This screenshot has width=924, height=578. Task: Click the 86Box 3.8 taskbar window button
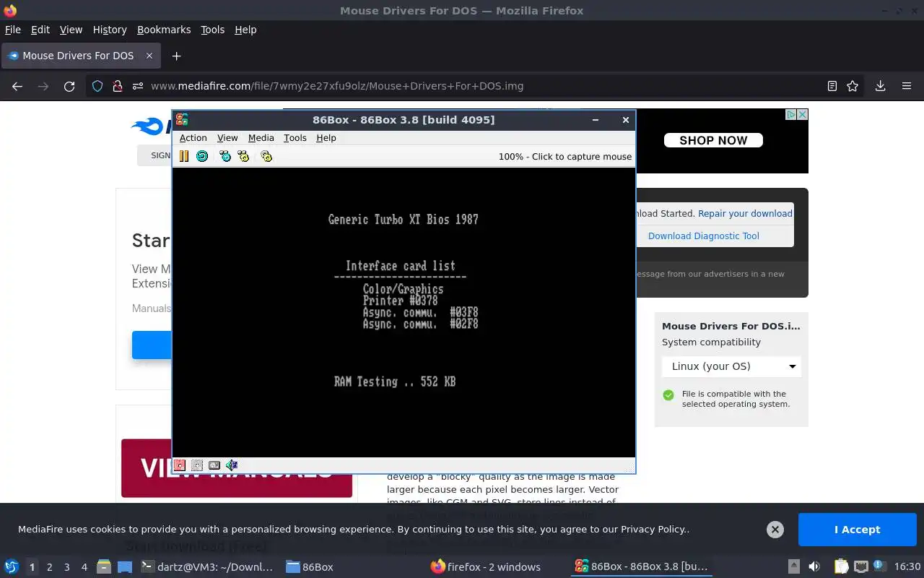tap(641, 567)
